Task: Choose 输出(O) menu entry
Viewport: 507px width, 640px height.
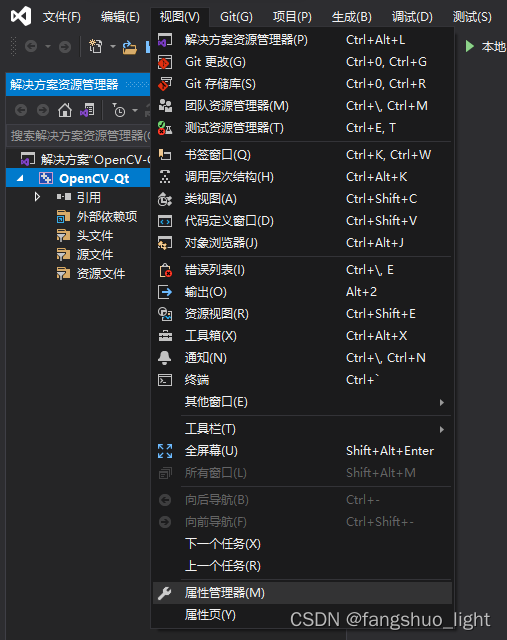Action: tap(302, 292)
